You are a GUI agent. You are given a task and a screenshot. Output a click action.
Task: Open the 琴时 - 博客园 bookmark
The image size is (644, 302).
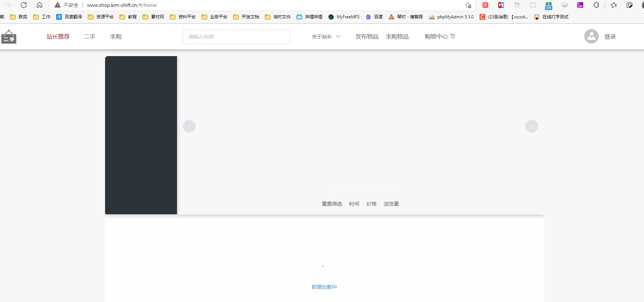point(406,17)
